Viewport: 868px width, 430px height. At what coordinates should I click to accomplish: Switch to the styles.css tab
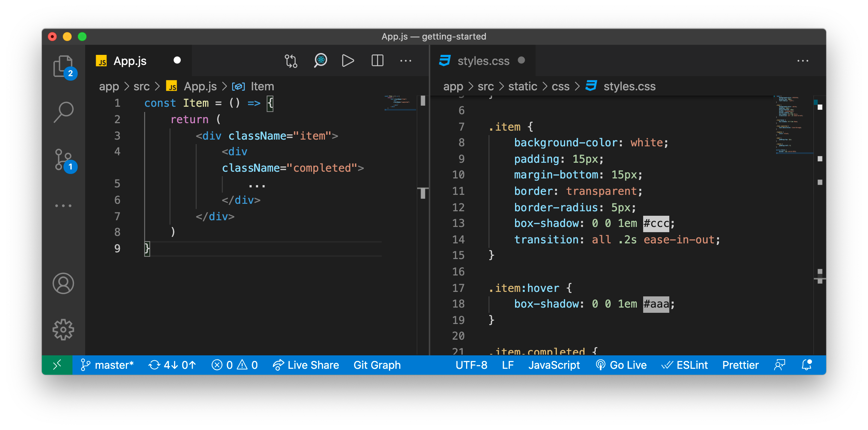coord(483,61)
